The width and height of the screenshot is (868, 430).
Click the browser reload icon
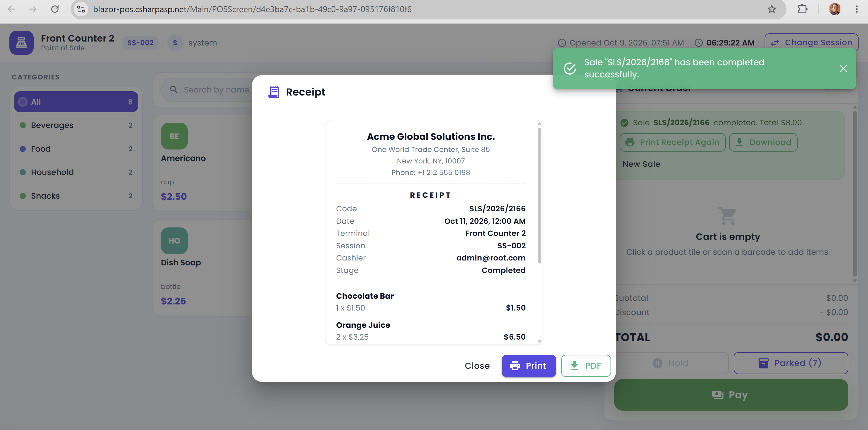point(55,9)
